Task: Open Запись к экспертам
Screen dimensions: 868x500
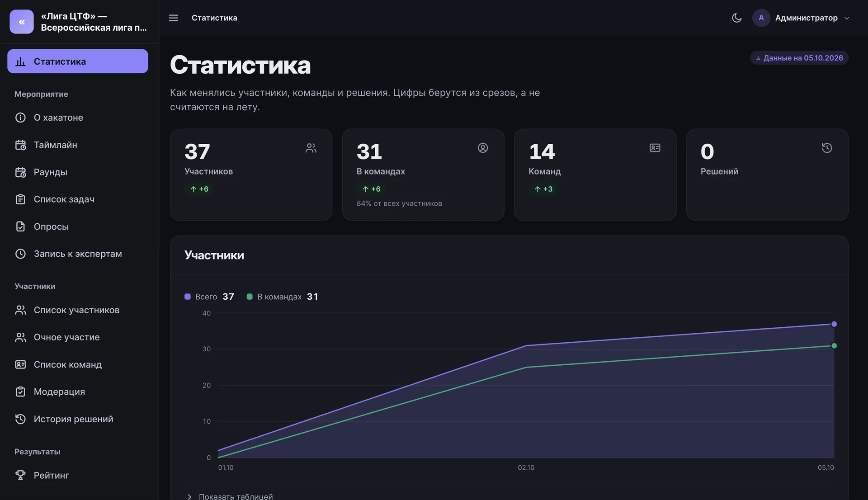Action: click(78, 254)
